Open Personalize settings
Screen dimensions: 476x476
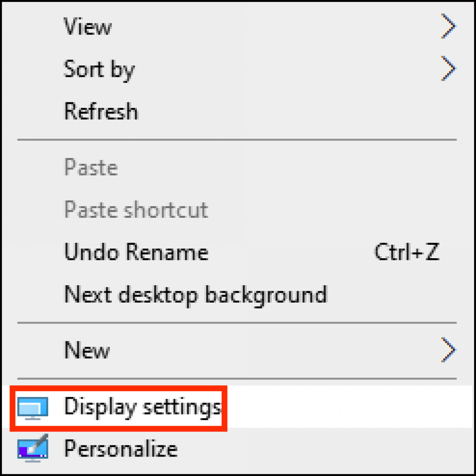(121, 449)
